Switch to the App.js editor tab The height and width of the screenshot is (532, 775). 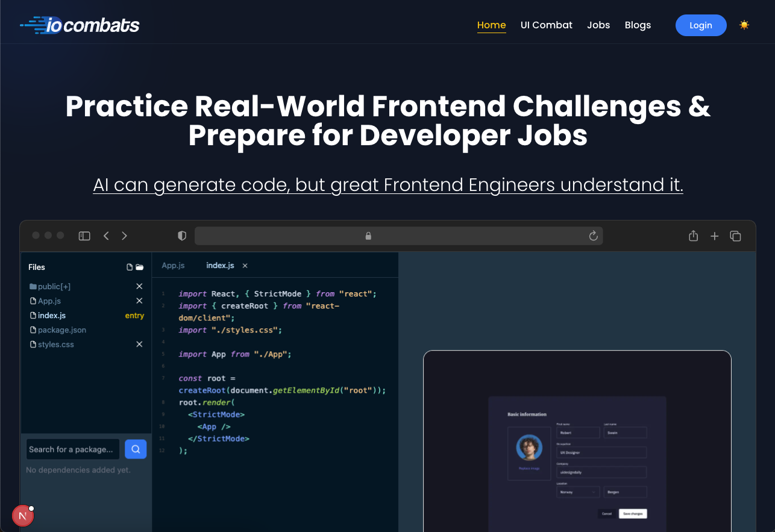tap(173, 265)
